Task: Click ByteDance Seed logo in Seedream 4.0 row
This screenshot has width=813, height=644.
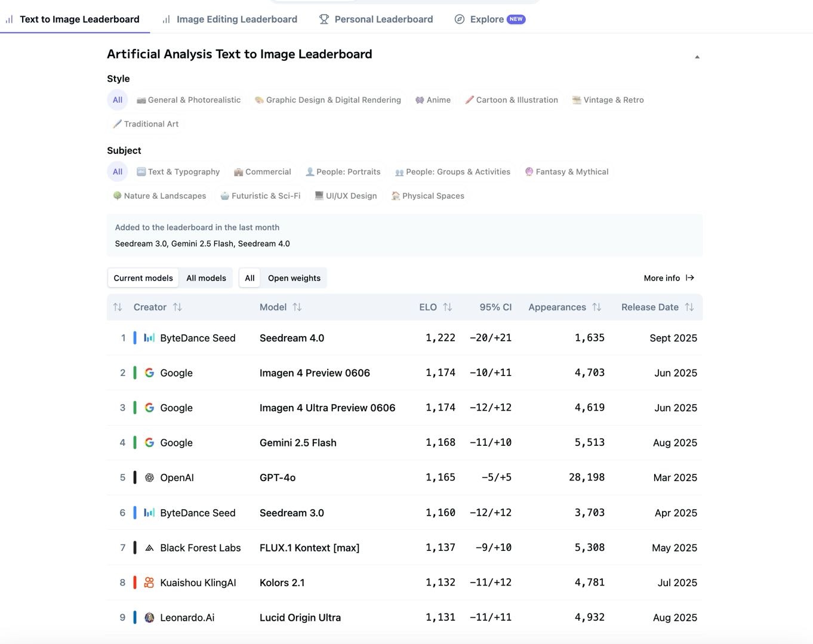Action: [x=149, y=338]
